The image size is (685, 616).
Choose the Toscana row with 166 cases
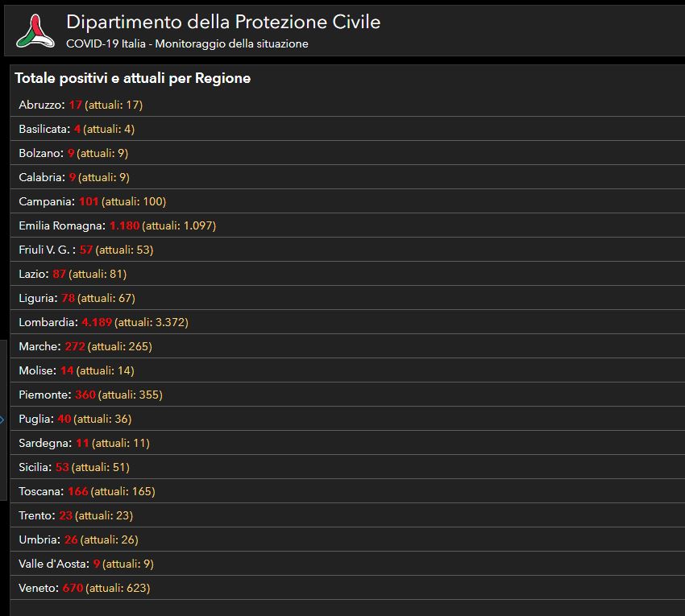coord(347,491)
